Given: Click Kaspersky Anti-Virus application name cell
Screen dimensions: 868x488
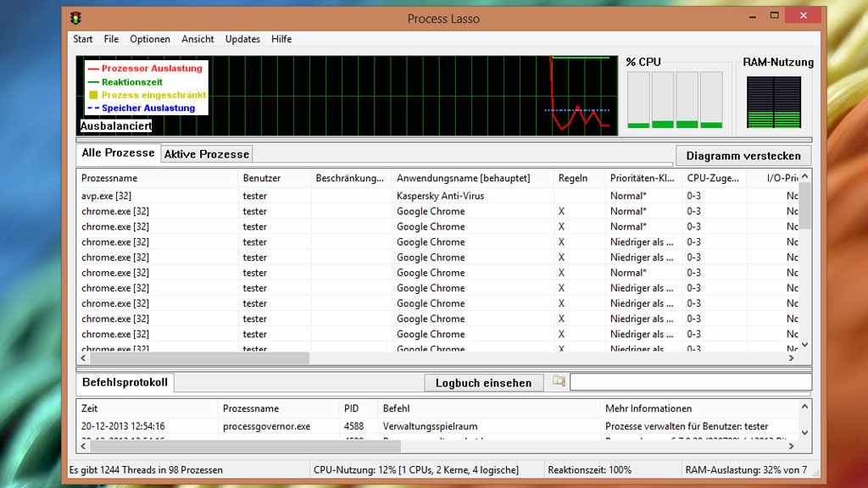Looking at the screenshot, I should [x=440, y=196].
